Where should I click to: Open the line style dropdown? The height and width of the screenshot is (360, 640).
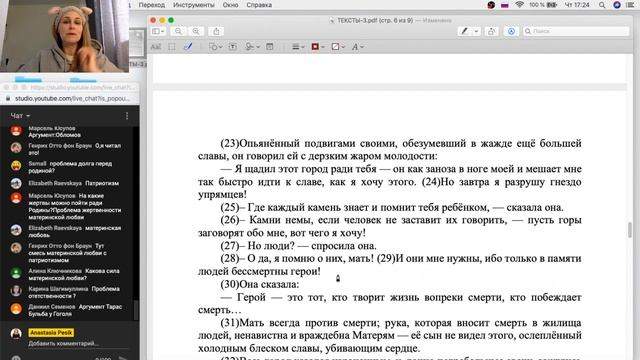[298, 47]
